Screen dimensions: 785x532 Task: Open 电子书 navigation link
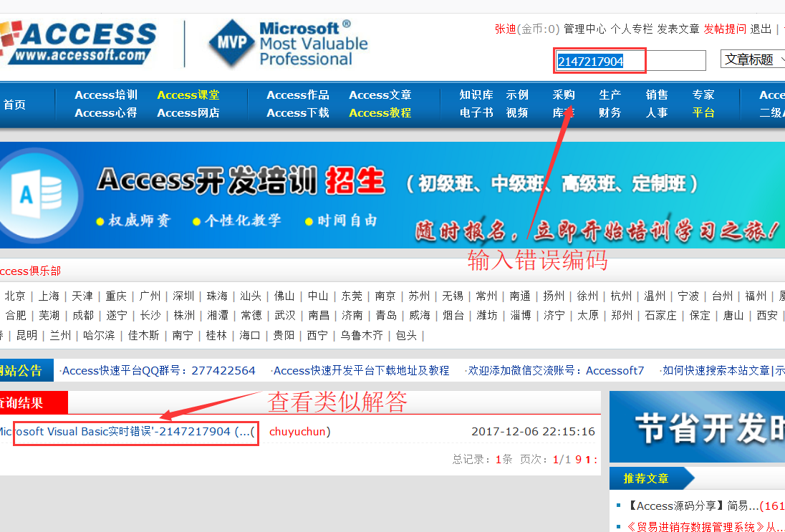point(476,112)
